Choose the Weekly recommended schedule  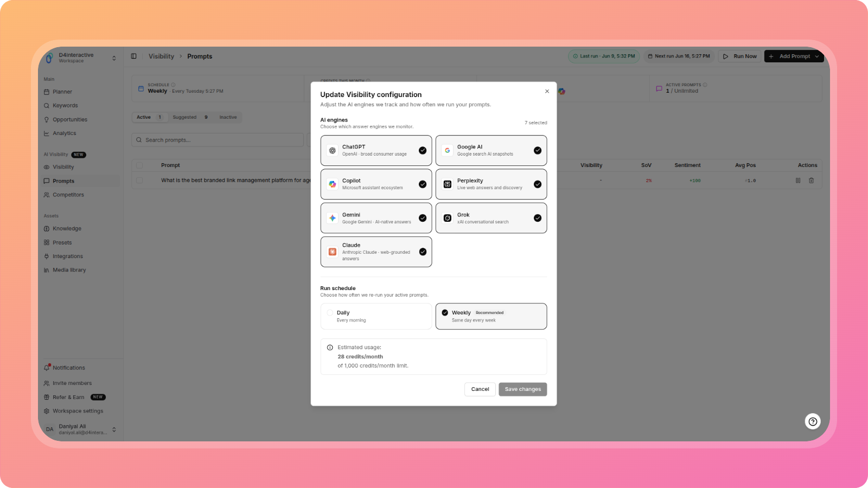point(491,316)
